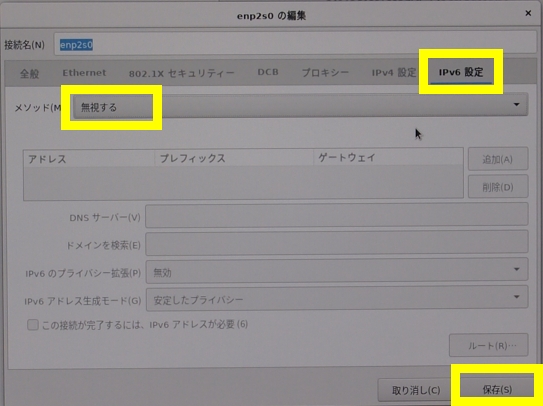Click the ドメインを検索 input field

point(337,243)
